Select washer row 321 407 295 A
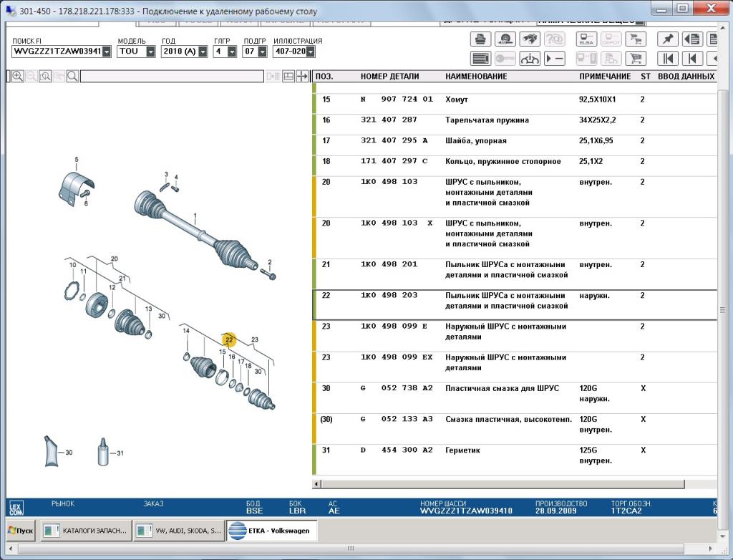Viewport: 733px width, 560px height. pos(514,145)
